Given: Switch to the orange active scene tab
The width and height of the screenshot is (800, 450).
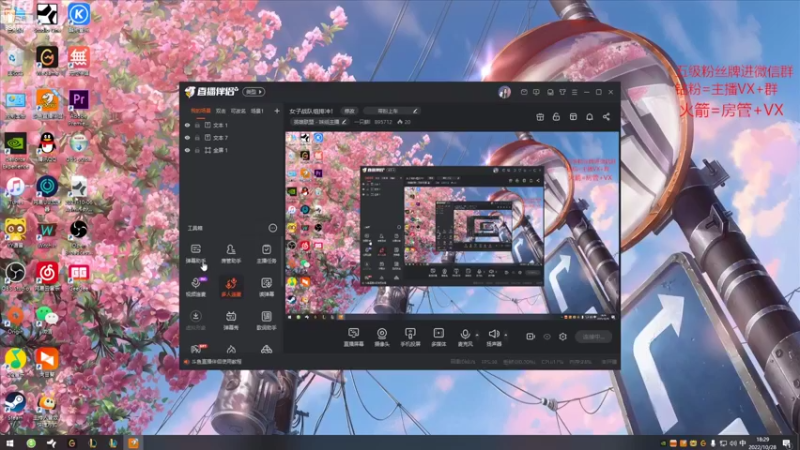Looking at the screenshot, I should point(201,111).
